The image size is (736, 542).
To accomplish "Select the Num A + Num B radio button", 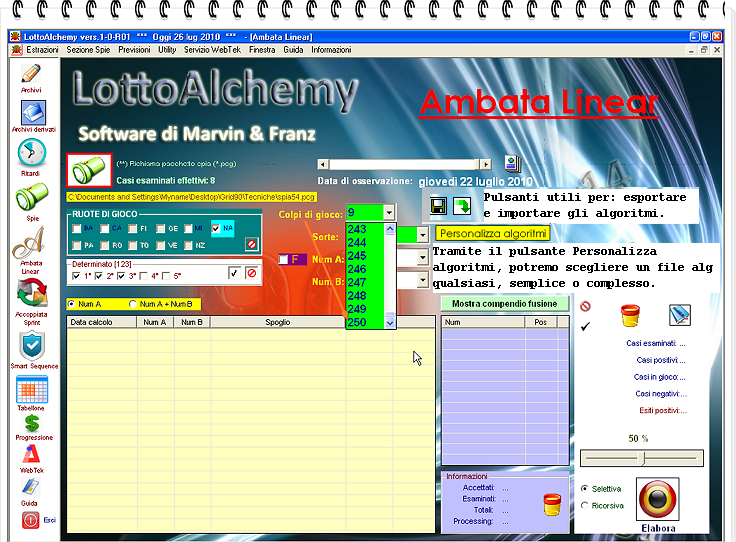I will point(133,304).
